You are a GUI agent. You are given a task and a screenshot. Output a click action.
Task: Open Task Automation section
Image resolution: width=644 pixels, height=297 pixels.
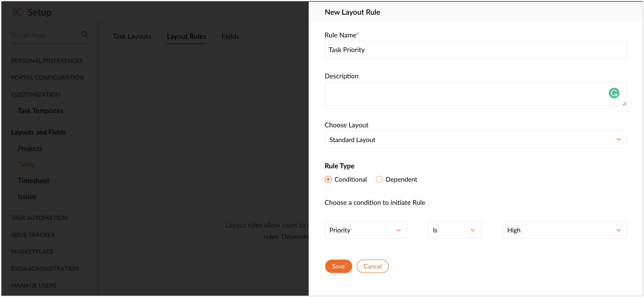39,218
